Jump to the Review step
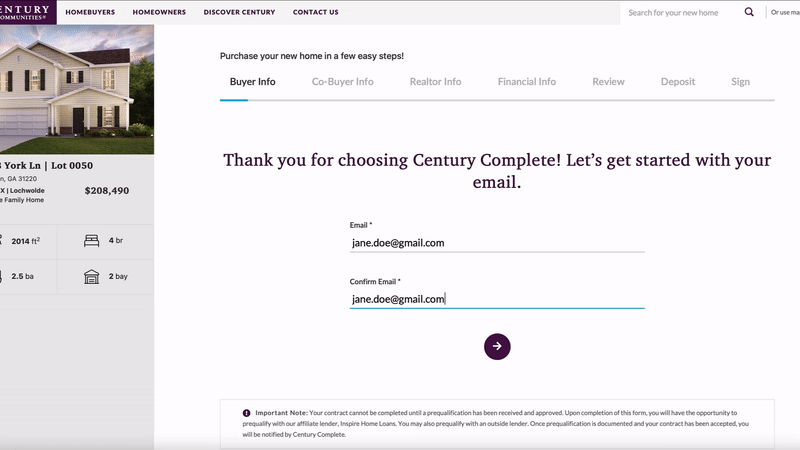 608,82
